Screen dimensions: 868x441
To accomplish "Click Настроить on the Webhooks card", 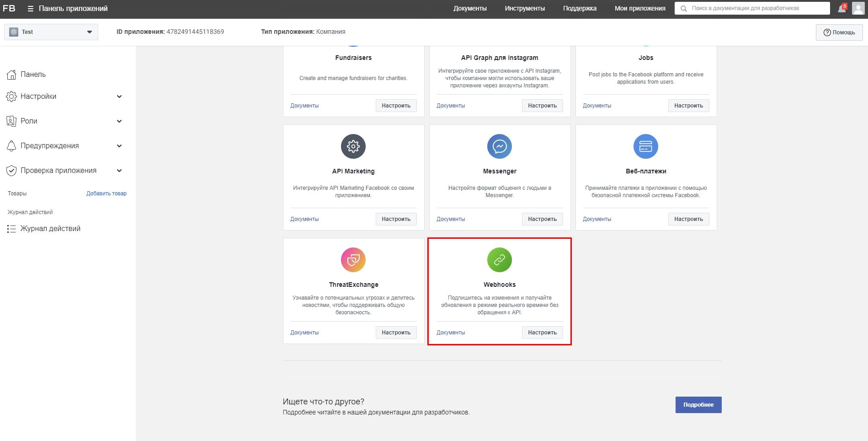I will [x=543, y=333].
